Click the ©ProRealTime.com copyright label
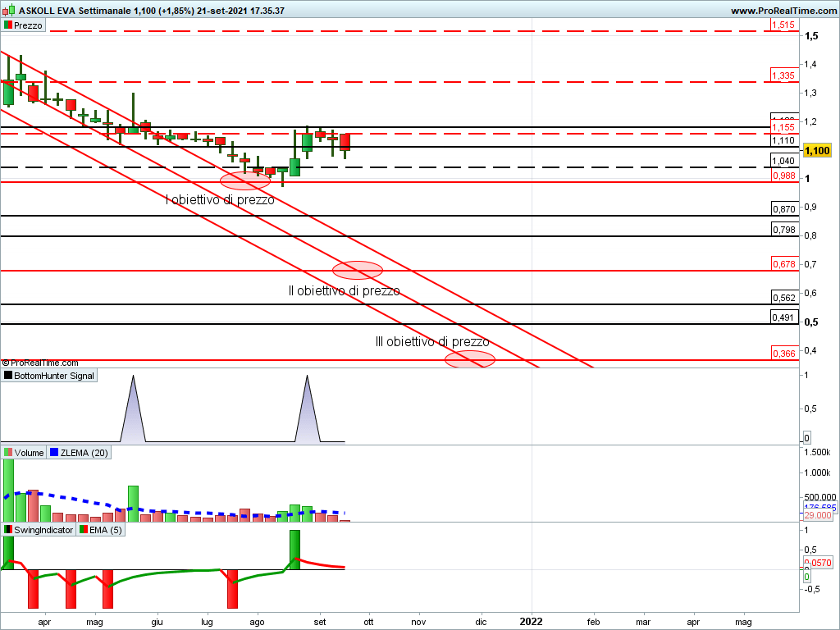Screen dimensions: 840x630 [40, 363]
